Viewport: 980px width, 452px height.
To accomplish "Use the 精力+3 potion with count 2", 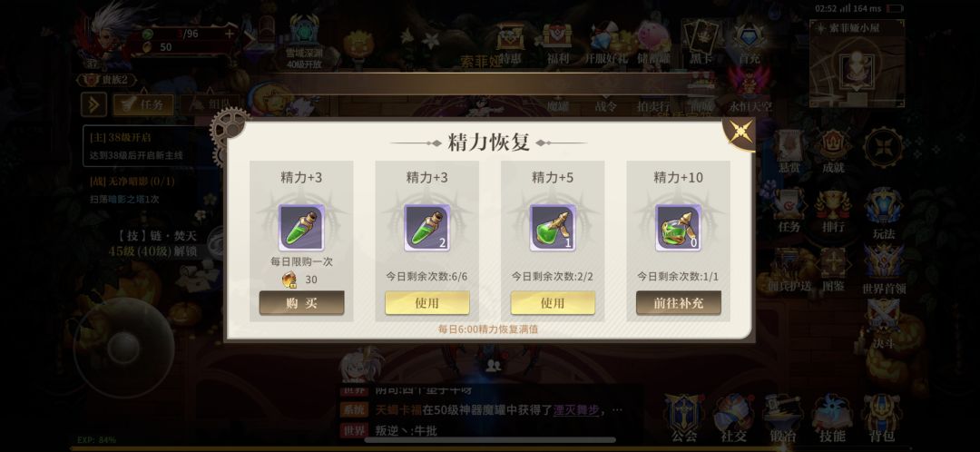I will click(426, 302).
